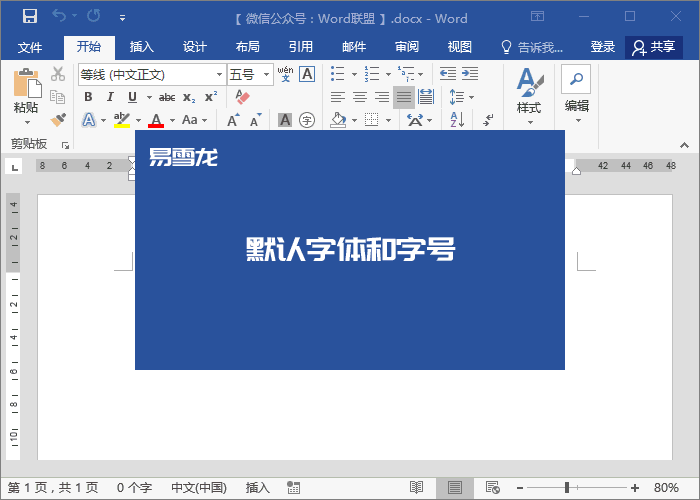Clear all formatting with eraser icon
Viewport: 700px width, 500px height.
pos(242,97)
